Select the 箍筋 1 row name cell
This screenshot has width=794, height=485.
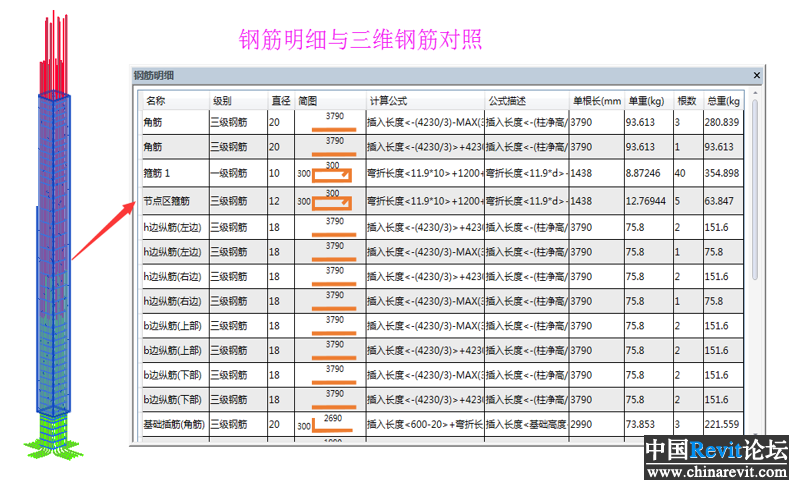click(x=175, y=173)
